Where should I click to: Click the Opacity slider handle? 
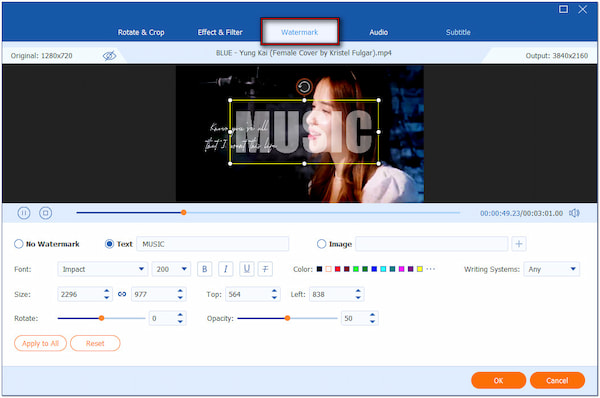pyautogui.click(x=287, y=318)
